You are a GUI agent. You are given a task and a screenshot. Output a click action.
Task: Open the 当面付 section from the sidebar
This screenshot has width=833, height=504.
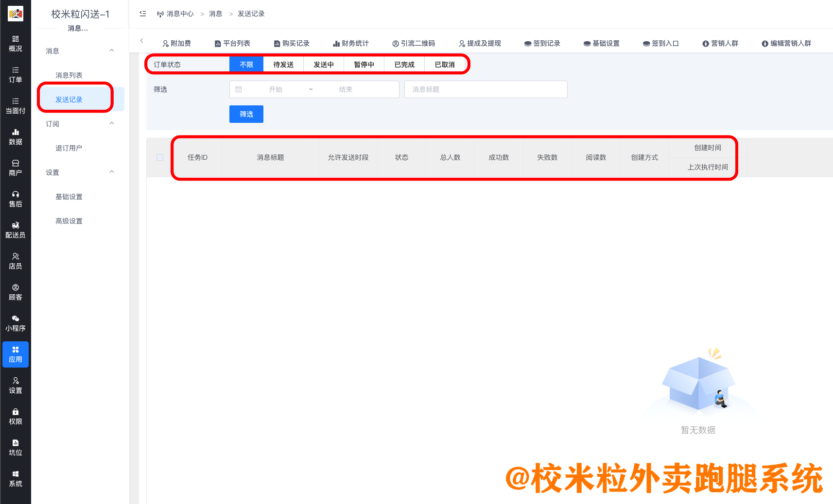16,105
